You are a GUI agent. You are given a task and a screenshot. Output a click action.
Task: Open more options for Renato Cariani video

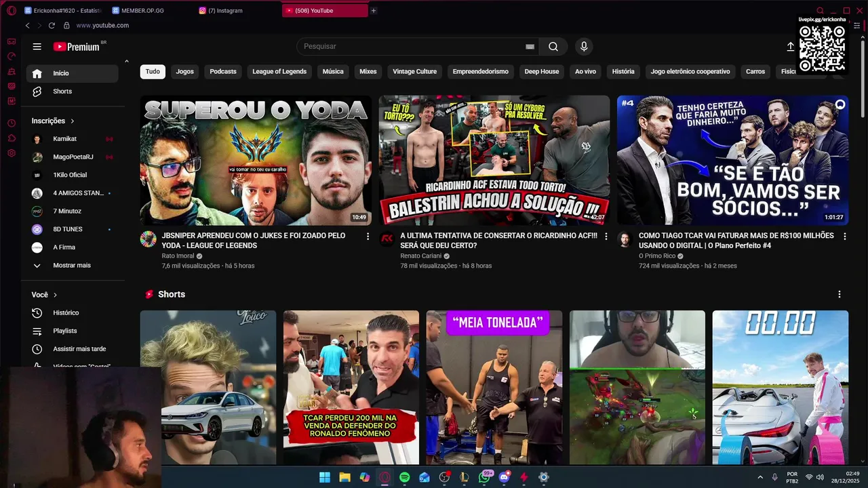(607, 237)
